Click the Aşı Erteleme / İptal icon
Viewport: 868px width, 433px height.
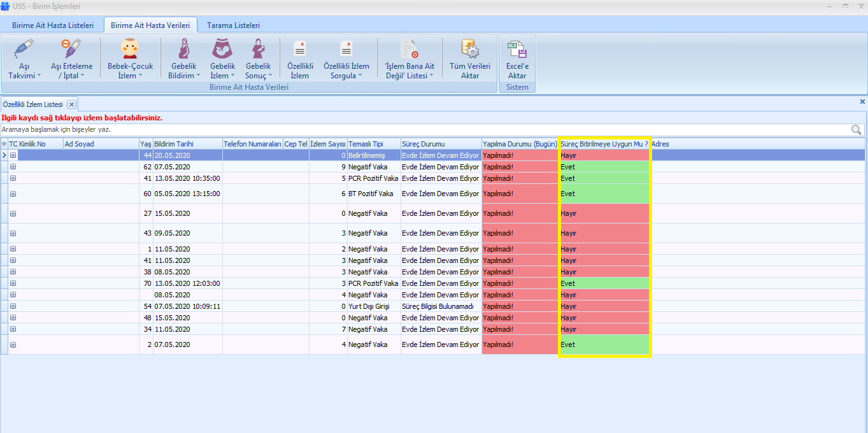pyautogui.click(x=71, y=50)
